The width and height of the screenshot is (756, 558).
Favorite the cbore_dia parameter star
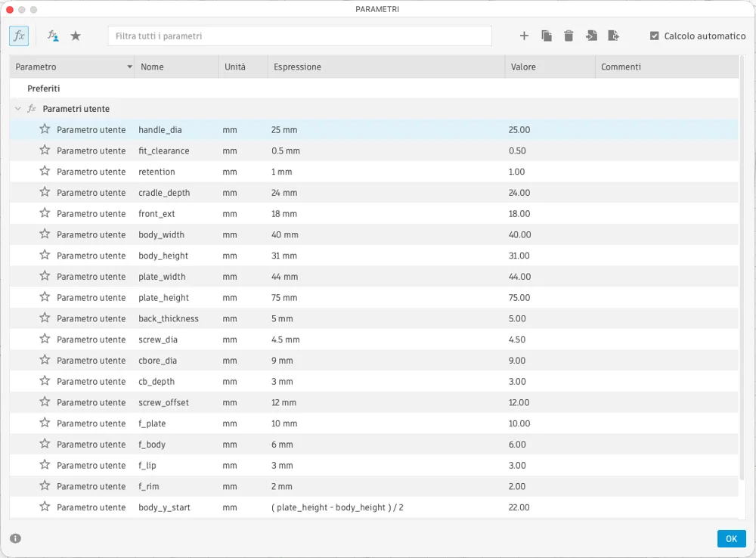45,360
